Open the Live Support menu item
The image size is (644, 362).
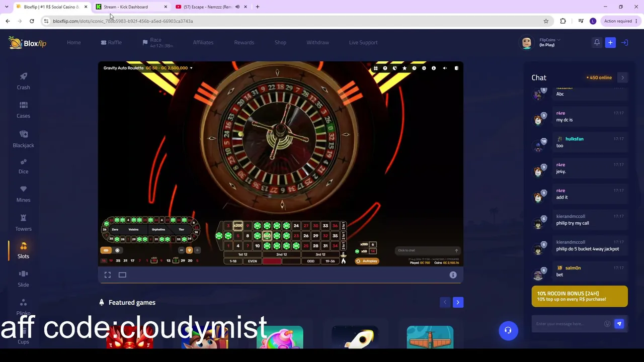(363, 43)
